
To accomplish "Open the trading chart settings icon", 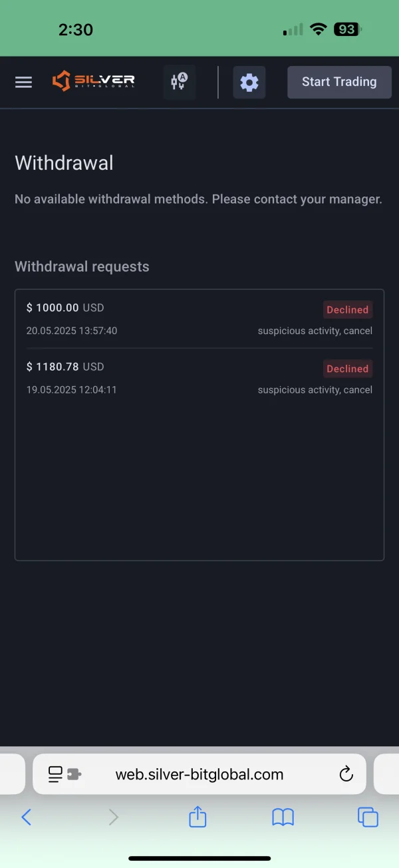I will click(x=179, y=83).
